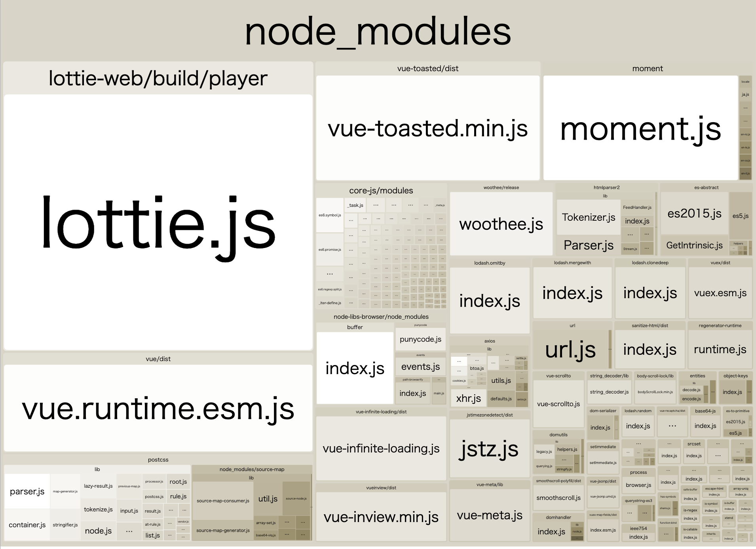Image resolution: width=756 pixels, height=549 pixels.
Task: Click the vue-infinite-loading.js block
Action: (x=381, y=449)
